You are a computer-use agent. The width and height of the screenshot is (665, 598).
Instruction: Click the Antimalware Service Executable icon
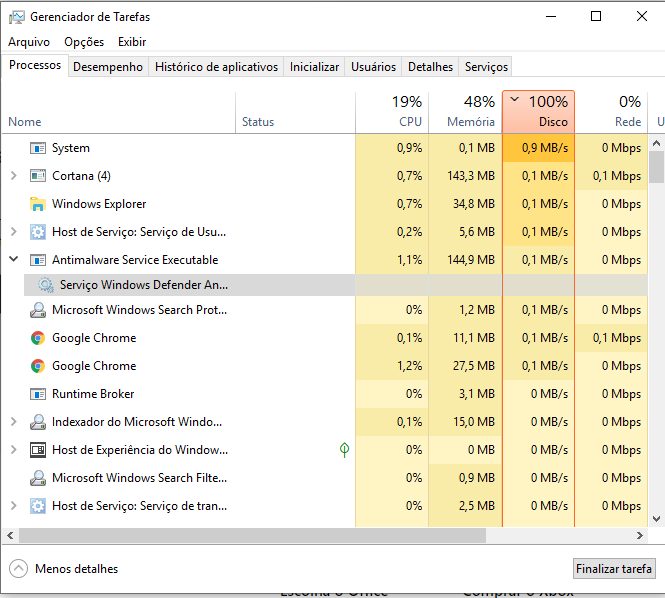[x=38, y=260]
